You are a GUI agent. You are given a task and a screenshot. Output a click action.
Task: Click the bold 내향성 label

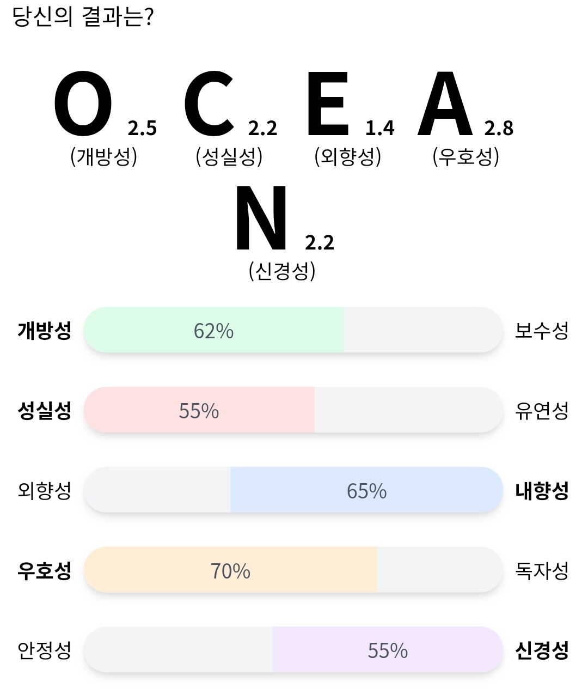(542, 491)
